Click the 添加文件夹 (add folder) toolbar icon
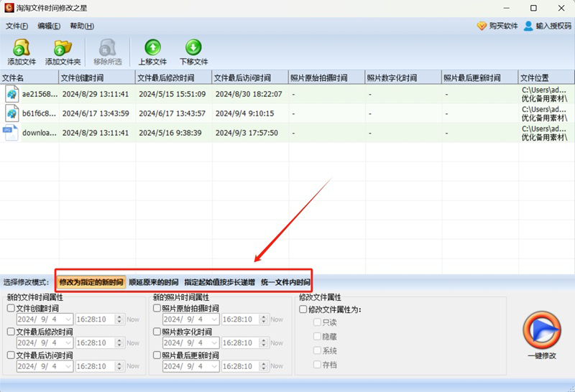This screenshot has width=575, height=392. [x=63, y=47]
